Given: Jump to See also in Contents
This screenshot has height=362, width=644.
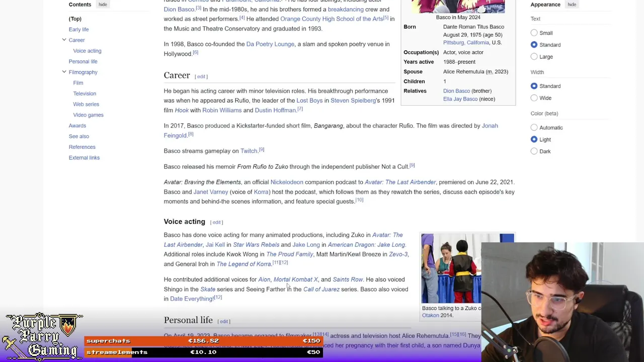Looking at the screenshot, I should [79, 136].
